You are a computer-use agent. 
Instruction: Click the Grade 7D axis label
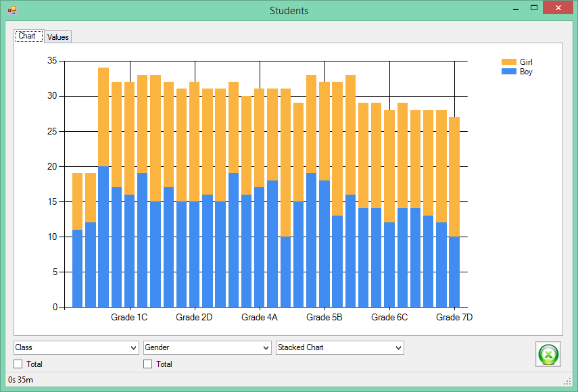454,317
